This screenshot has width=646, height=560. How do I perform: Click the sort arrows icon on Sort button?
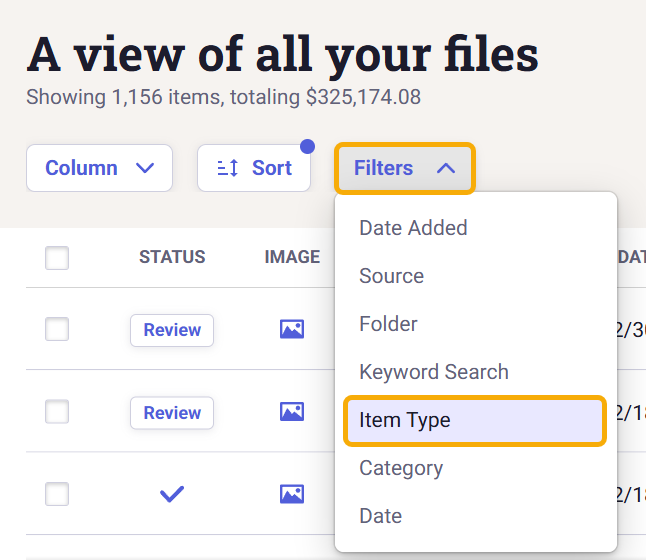(x=228, y=168)
